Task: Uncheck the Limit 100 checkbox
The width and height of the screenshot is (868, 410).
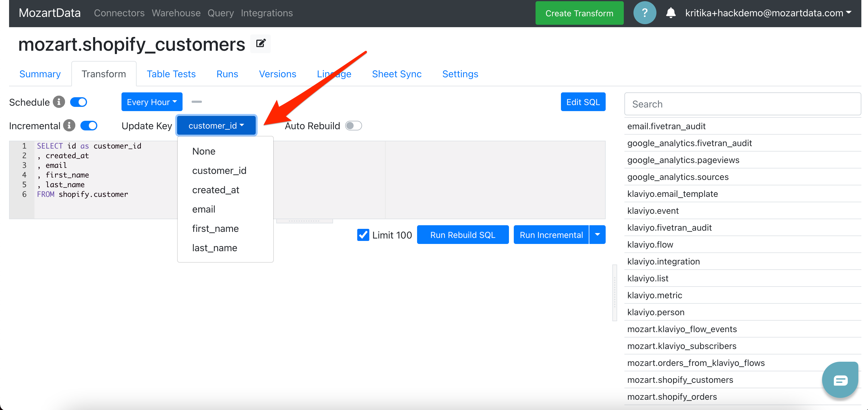Action: pyautogui.click(x=363, y=235)
